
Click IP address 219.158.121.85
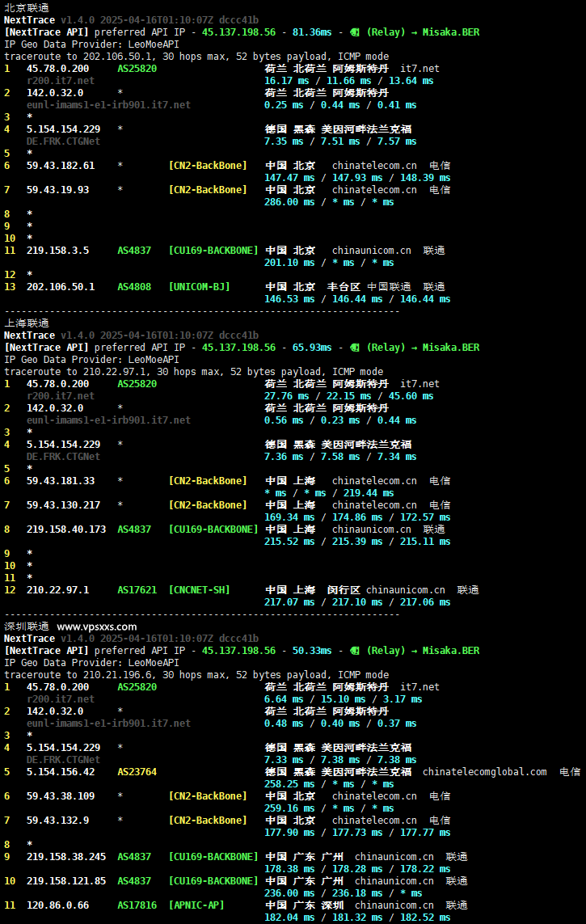point(66,881)
